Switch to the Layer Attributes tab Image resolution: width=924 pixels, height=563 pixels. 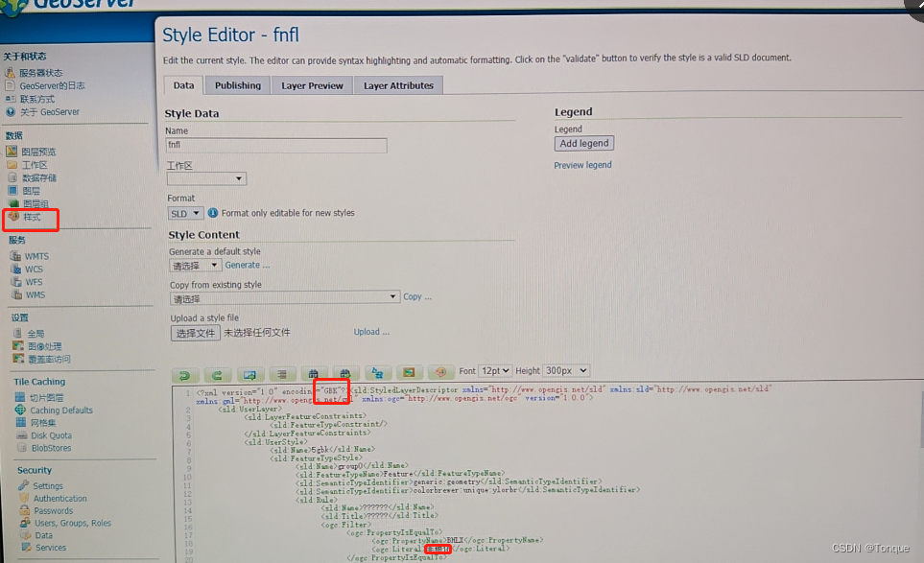click(x=398, y=85)
